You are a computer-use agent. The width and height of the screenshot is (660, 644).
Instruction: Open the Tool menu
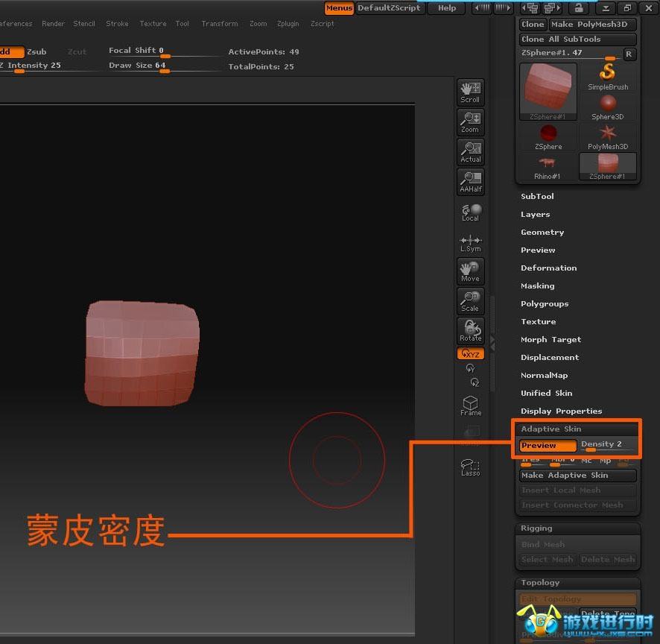point(183,24)
